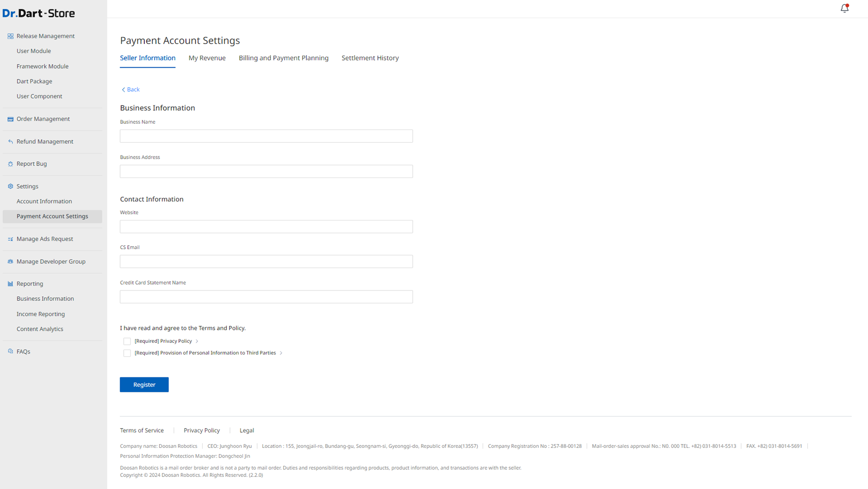The image size is (868, 489).
Task: Click the Report Bug icon
Action: tap(10, 164)
